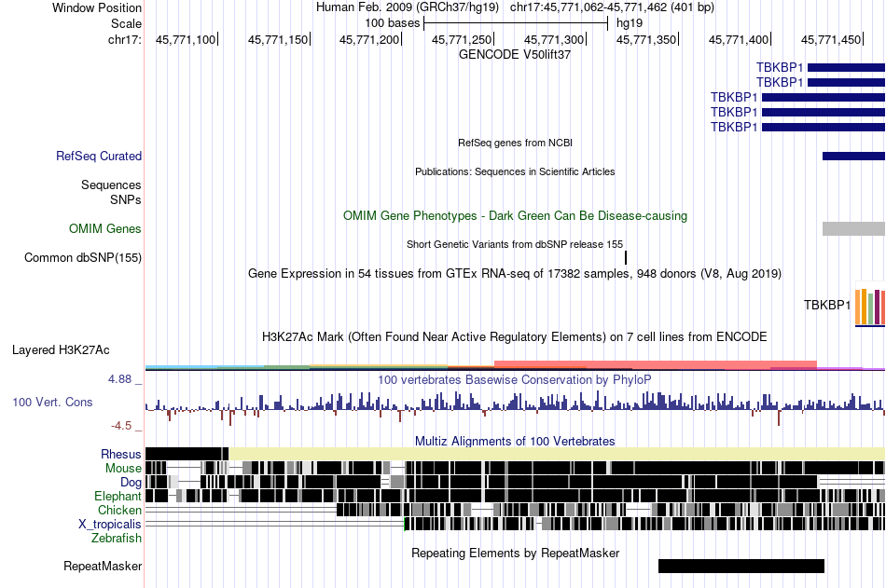Click the H3K27Ac Mark ENCODE title
Image resolution: width=886 pixels, height=588 pixels.
(515, 337)
